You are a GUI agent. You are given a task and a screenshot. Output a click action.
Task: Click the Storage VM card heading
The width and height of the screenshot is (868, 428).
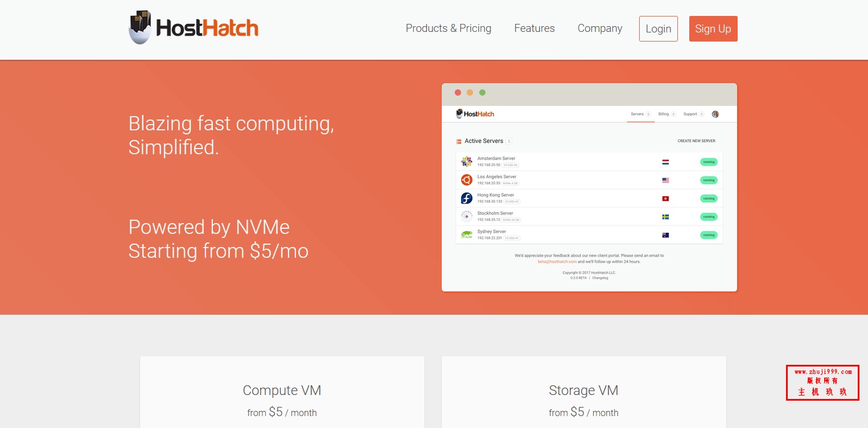(x=583, y=390)
